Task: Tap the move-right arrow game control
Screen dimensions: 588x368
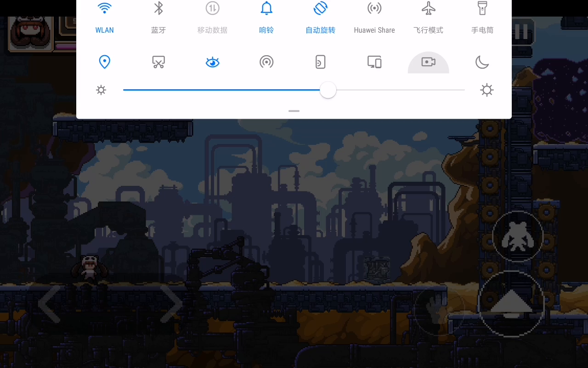Action: (171, 304)
